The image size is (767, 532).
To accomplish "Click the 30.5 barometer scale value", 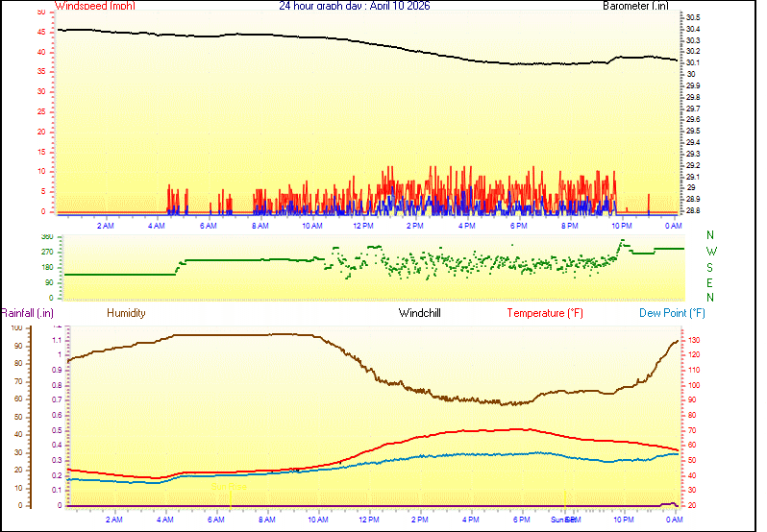I will pos(692,18).
